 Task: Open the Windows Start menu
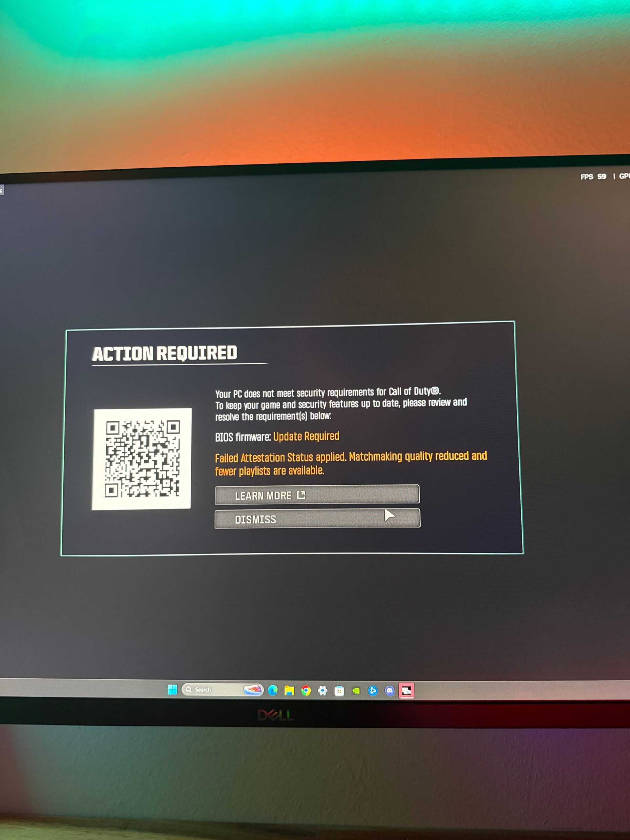coord(172,690)
